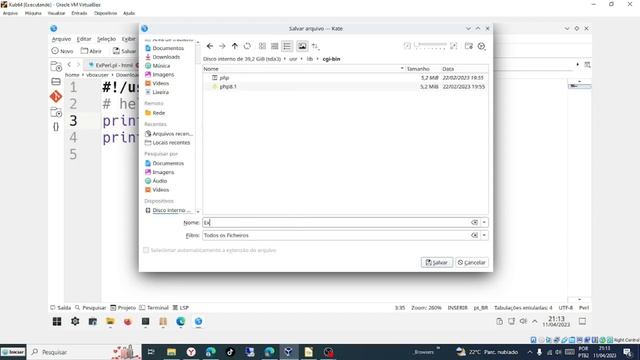Viewport: 640px width, 360px height.
Task: Open KDE application launcher
Action: 57,322
